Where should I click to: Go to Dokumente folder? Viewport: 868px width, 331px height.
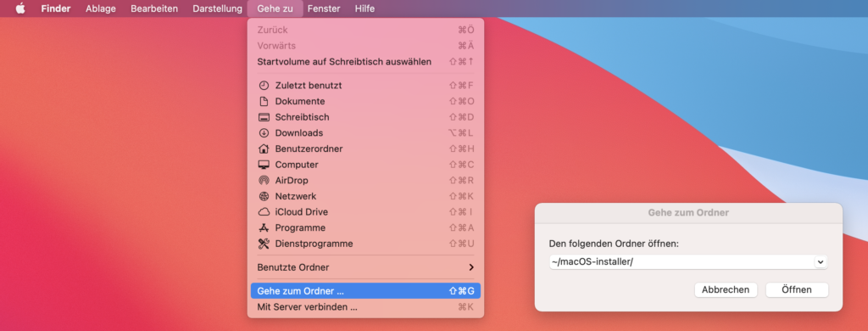[365, 102]
